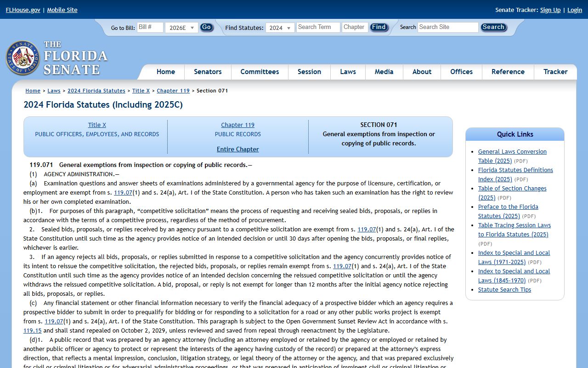
Task: Open Florida Statutes Definitions Index (2025)
Action: [x=515, y=174]
